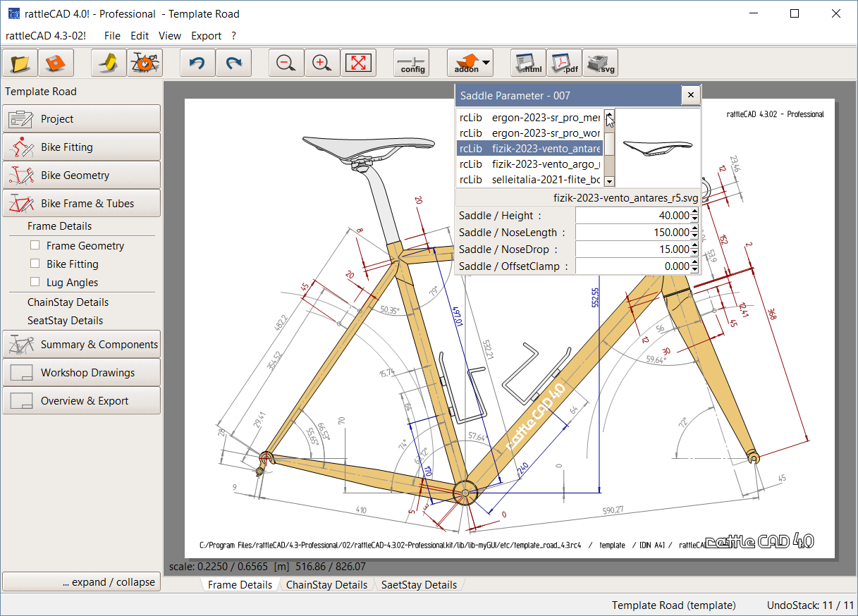
Task: Click the bike frame render toolbar icon
Action: tap(145, 63)
